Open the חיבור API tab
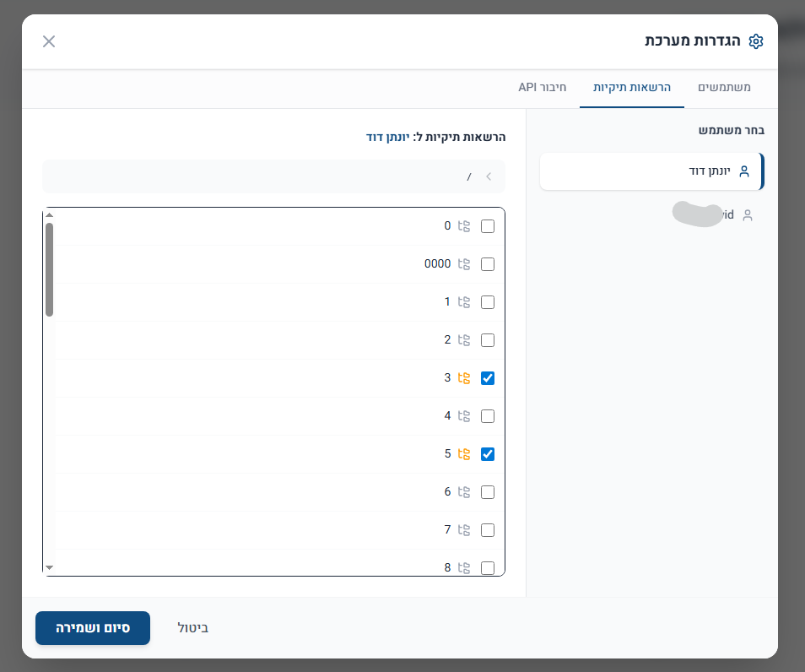The image size is (805, 672). (542, 88)
